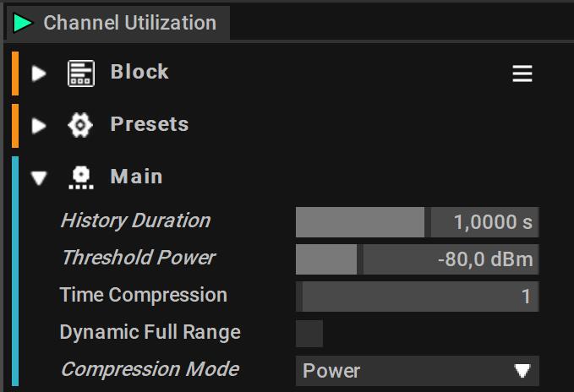Click the Main section heading
574x392 pixels.
click(x=136, y=177)
